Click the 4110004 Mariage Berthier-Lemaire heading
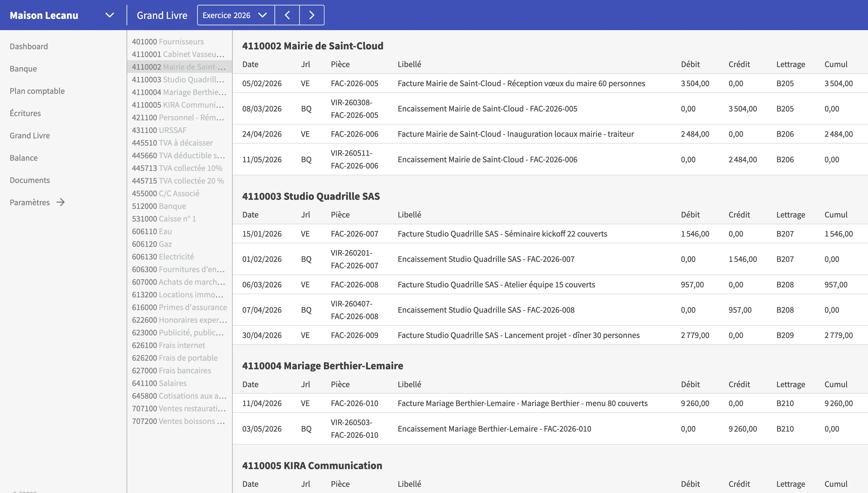The width and height of the screenshot is (868, 493). tap(322, 366)
